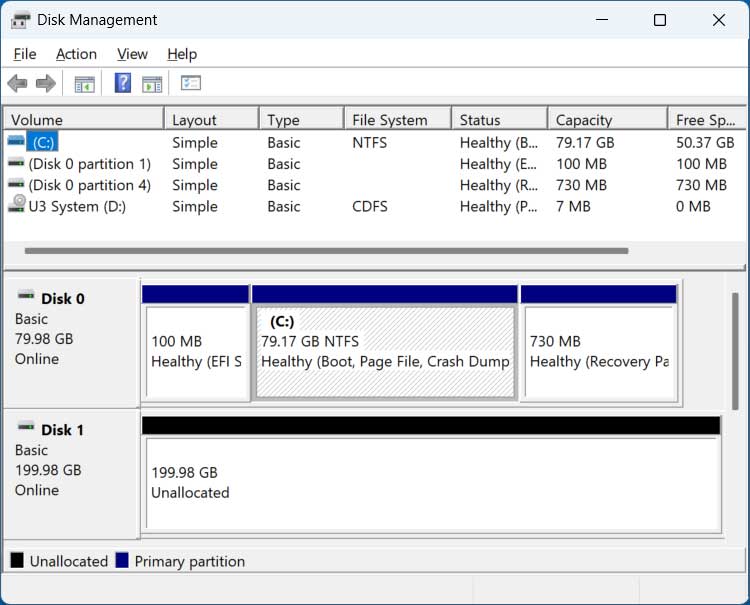
Task: Select the 199.98 GB Unallocated space block
Action: [x=431, y=482]
